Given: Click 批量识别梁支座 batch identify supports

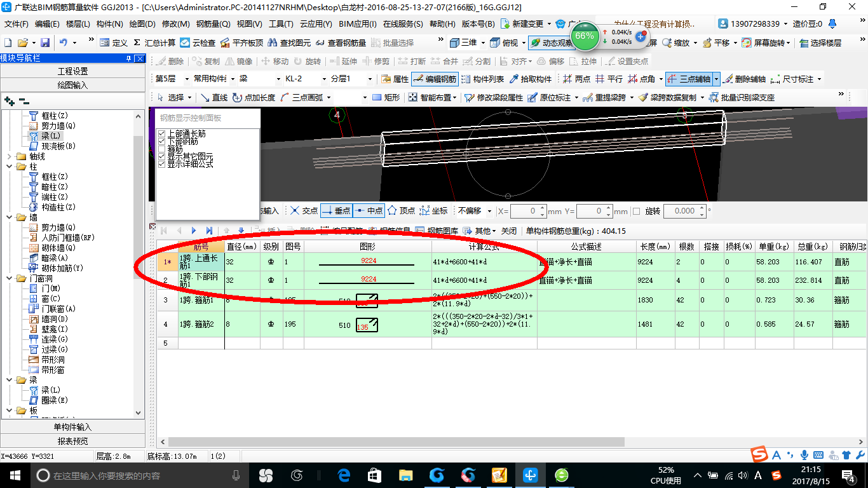Looking at the screenshot, I should coord(742,97).
